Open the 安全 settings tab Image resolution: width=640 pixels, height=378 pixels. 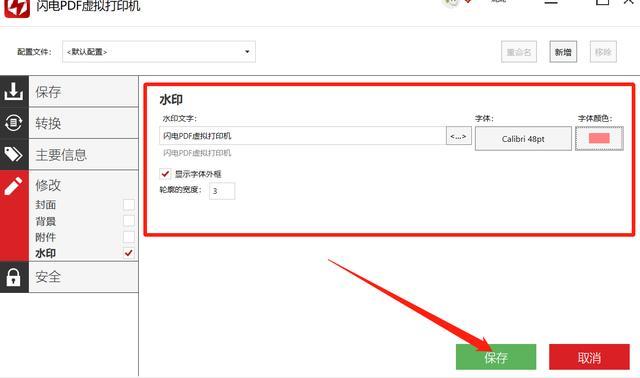tap(84, 277)
